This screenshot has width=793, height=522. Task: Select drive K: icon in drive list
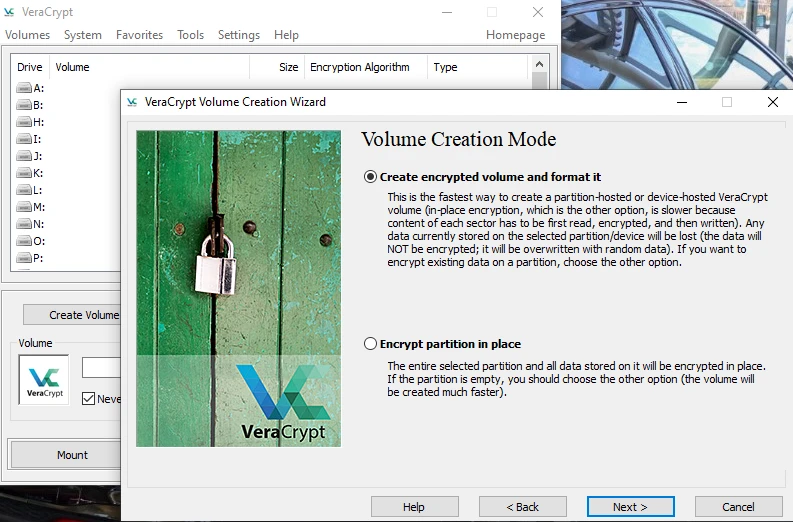click(x=24, y=173)
